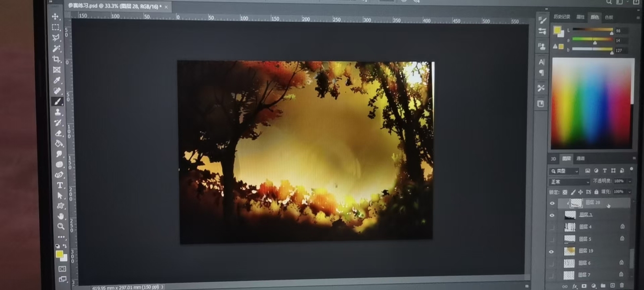The width and height of the screenshot is (644, 290).
Task: Click the color spectrum picker field
Action: pyautogui.click(x=592, y=103)
